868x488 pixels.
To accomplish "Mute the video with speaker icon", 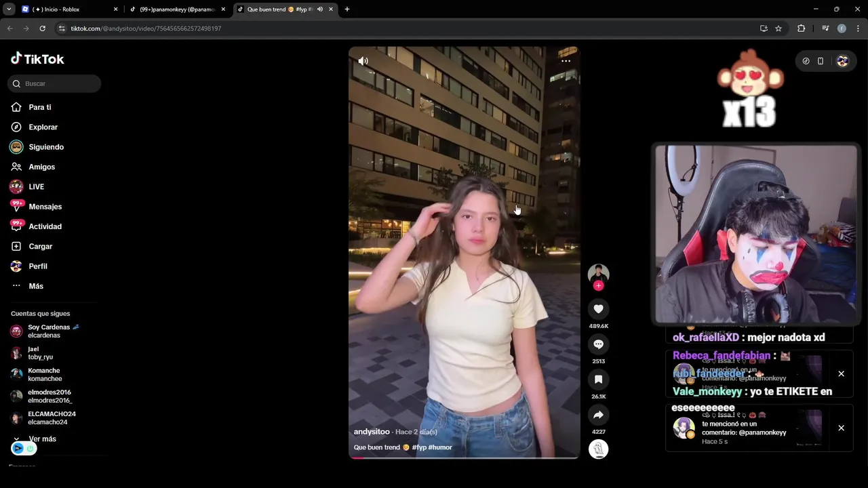I will 363,61.
